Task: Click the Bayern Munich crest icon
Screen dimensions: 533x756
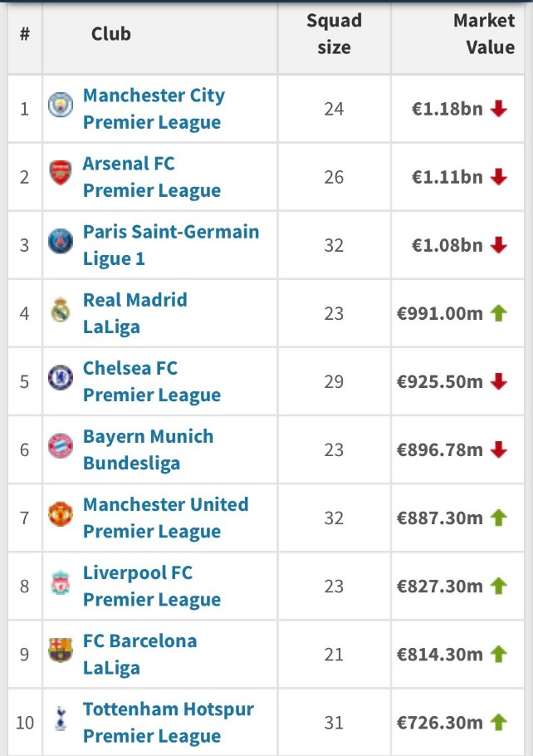Action: coord(61,447)
